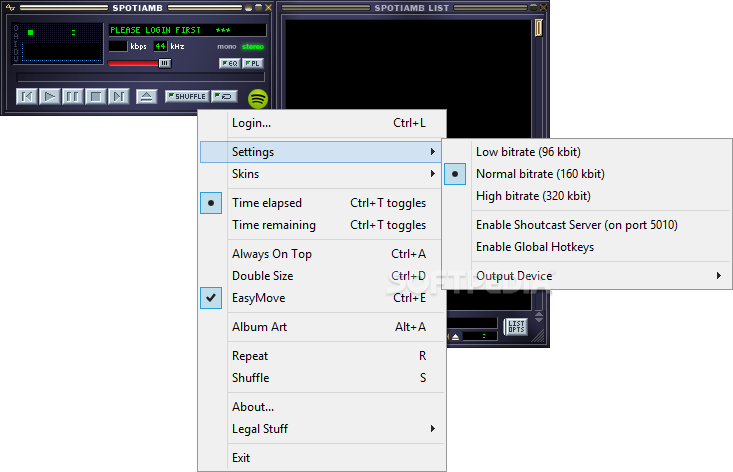Click the system menu icon in the Spotiamb title bar
The width and height of the screenshot is (733, 472).
10,7
